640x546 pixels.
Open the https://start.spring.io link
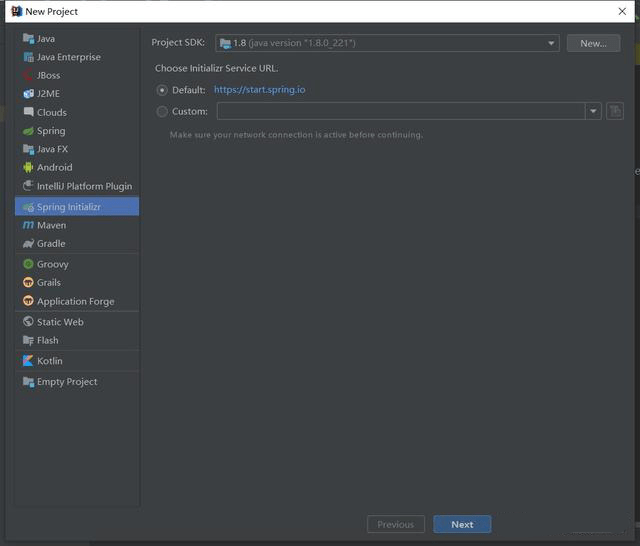pyautogui.click(x=259, y=90)
